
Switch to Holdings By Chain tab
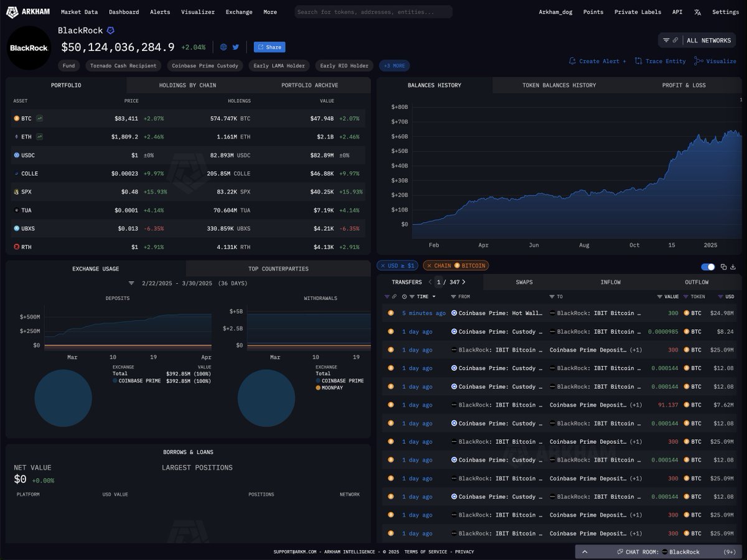pyautogui.click(x=187, y=85)
